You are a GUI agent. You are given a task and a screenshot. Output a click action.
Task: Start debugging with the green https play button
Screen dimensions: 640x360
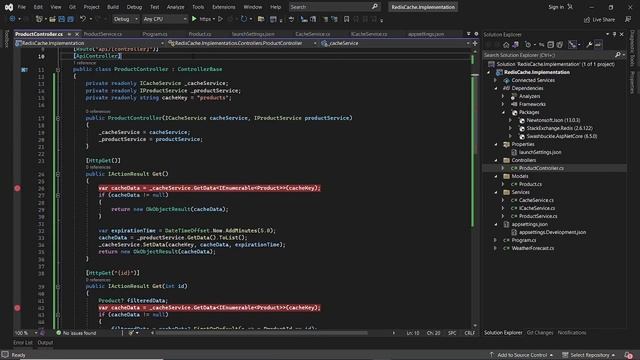[x=194, y=19]
